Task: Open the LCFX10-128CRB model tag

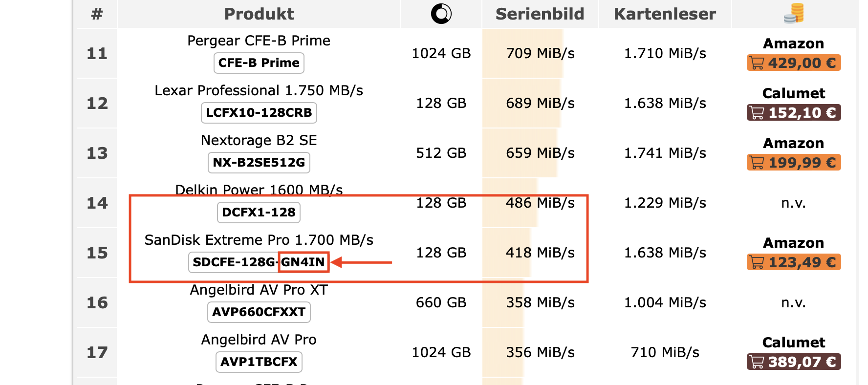Action: point(259,113)
